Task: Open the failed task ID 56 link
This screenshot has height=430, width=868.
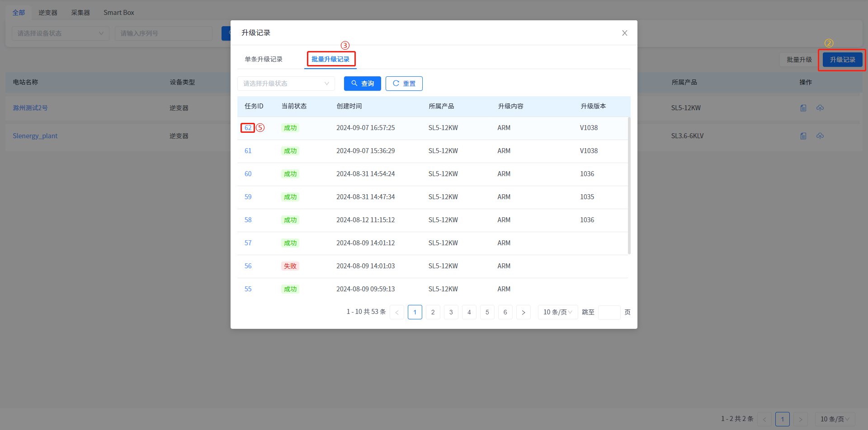Action: (x=248, y=266)
